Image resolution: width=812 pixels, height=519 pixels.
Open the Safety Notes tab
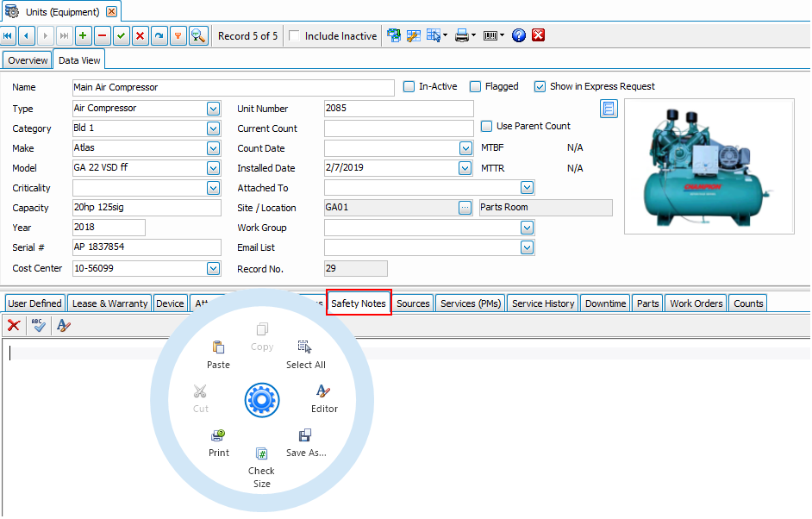[x=359, y=303]
